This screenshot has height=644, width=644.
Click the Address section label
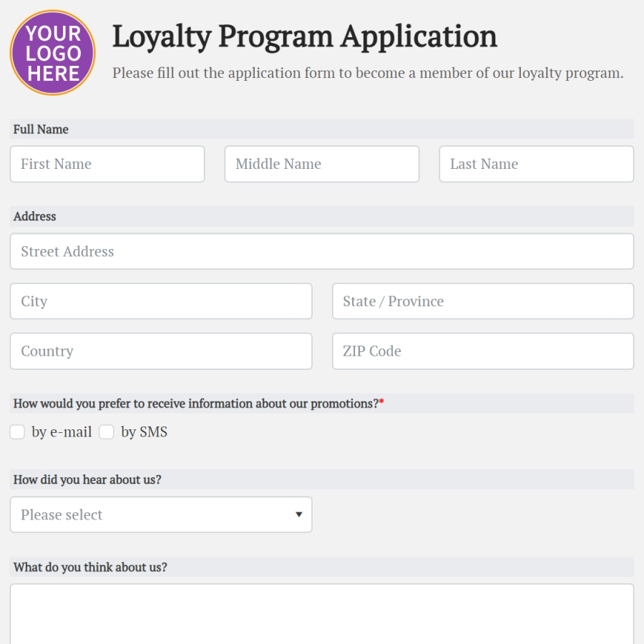click(x=34, y=216)
